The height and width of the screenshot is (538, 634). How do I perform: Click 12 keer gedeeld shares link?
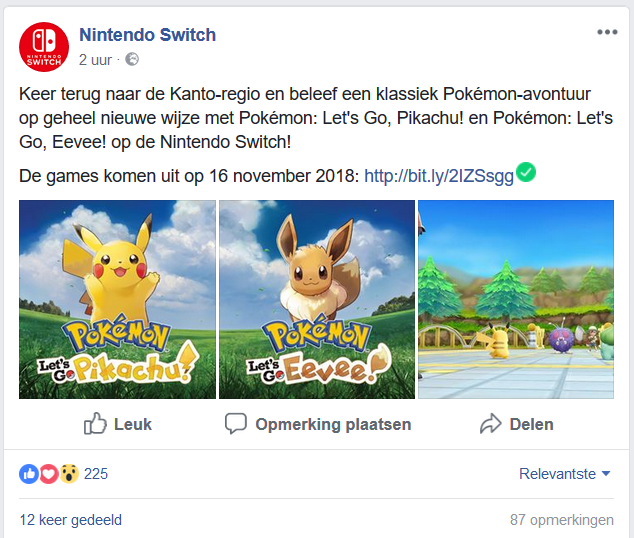pos(70,520)
